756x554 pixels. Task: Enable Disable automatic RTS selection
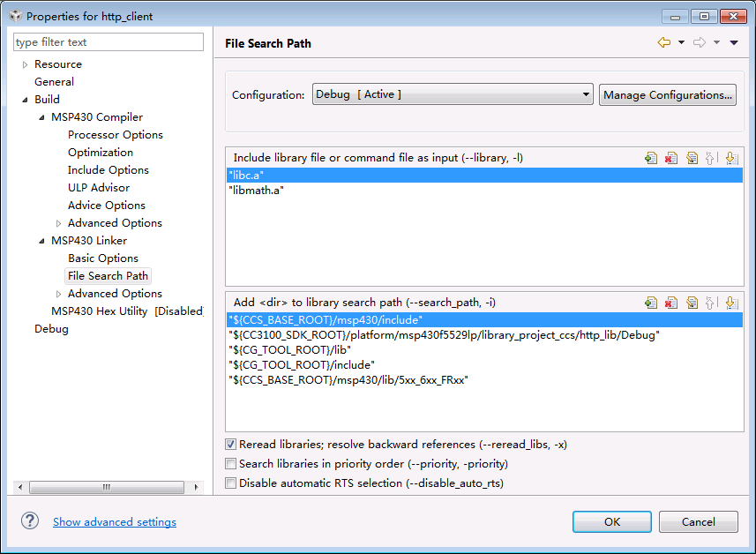coord(231,483)
